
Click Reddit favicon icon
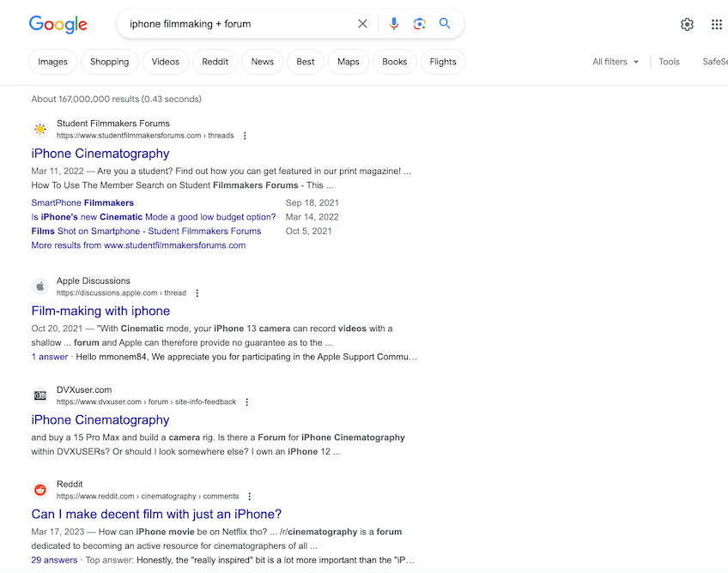coord(40,490)
